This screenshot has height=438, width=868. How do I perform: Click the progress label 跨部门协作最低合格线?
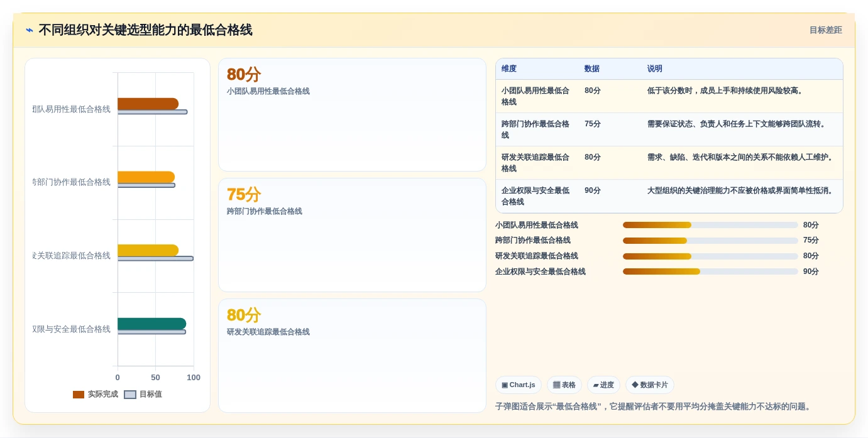(533, 240)
